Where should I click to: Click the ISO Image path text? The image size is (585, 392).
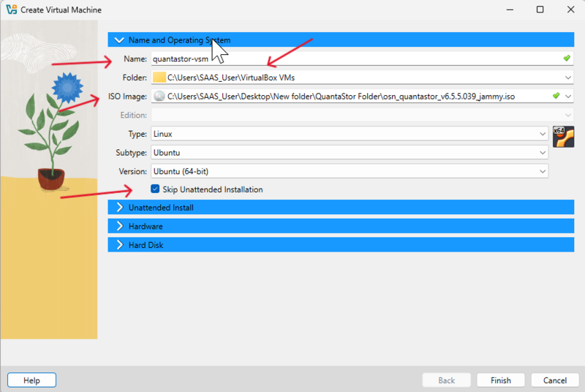pyautogui.click(x=341, y=97)
